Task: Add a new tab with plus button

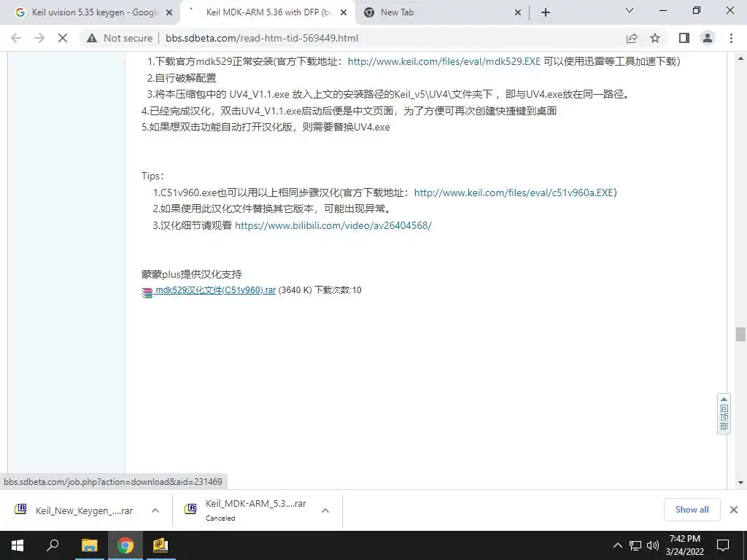Action: [x=546, y=12]
